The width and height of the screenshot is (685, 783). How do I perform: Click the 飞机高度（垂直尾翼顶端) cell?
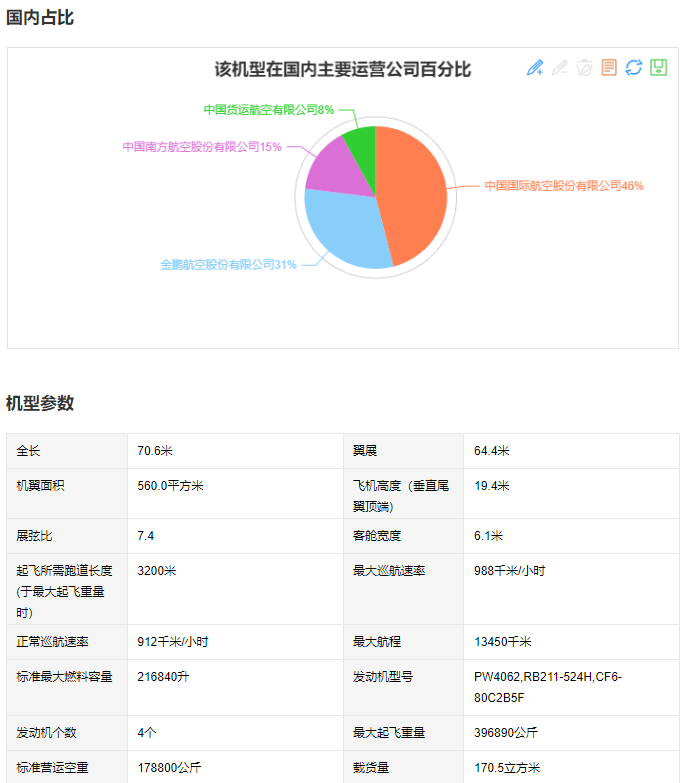click(403, 493)
